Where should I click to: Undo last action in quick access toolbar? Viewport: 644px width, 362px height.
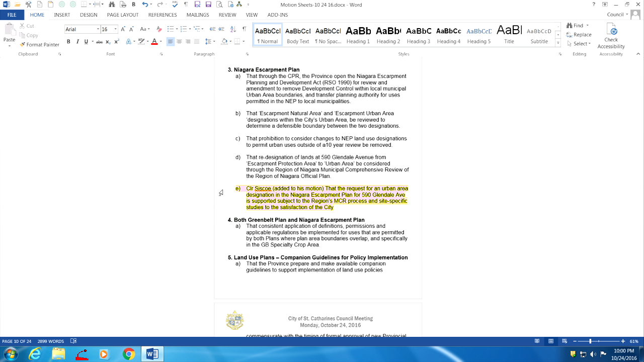[x=145, y=4]
